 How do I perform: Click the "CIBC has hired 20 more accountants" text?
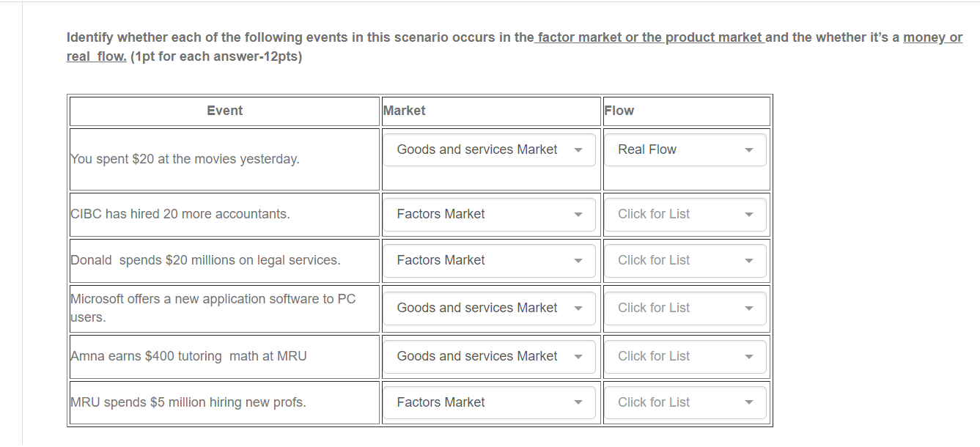pos(180,214)
